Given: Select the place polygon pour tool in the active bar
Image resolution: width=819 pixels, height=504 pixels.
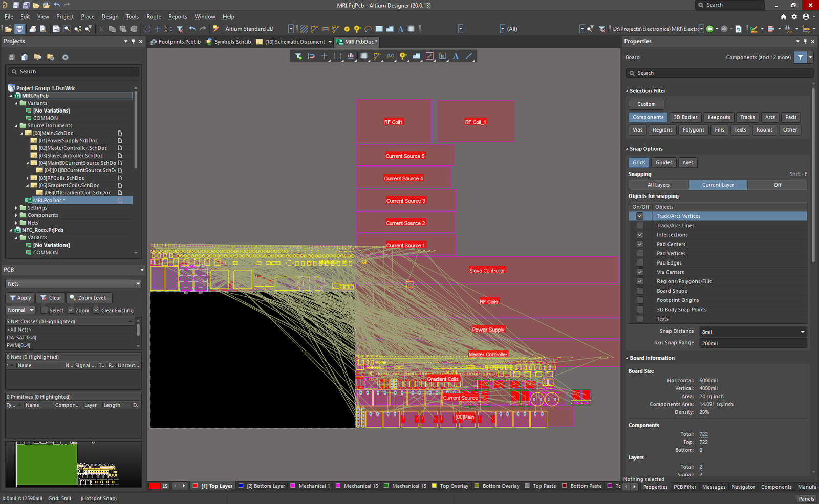Looking at the screenshot, I should [x=417, y=56].
